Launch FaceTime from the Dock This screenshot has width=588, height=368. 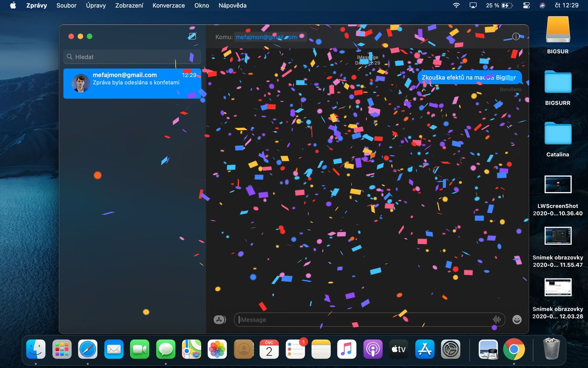coord(139,349)
